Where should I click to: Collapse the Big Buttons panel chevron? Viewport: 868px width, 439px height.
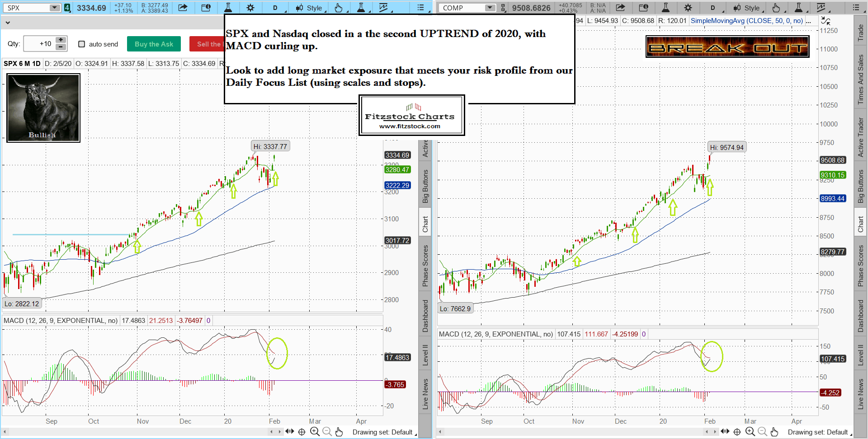7,22
